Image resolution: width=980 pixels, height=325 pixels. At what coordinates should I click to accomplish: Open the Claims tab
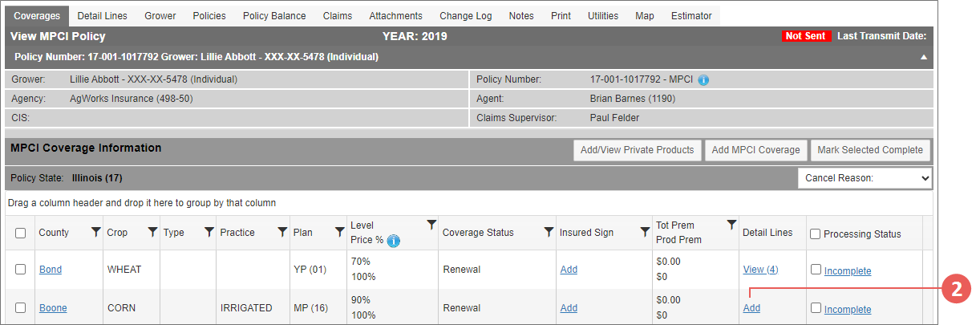coord(337,16)
